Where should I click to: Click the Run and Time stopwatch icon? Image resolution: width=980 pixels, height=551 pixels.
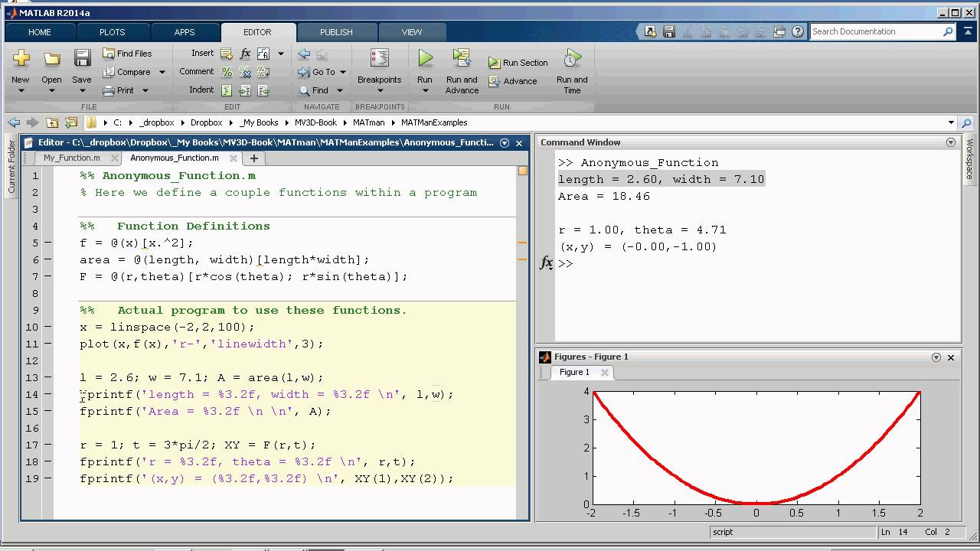point(572,58)
